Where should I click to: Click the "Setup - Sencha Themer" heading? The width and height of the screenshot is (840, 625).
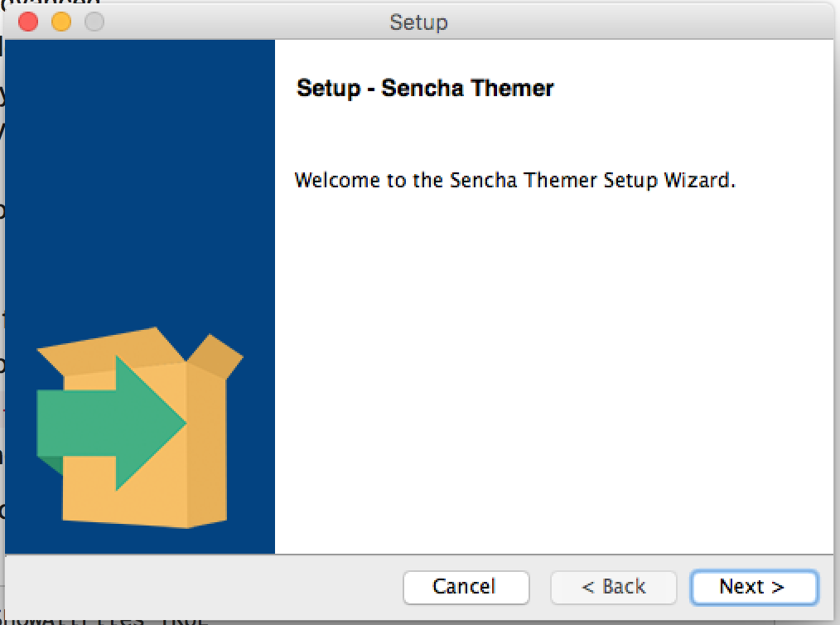425,88
